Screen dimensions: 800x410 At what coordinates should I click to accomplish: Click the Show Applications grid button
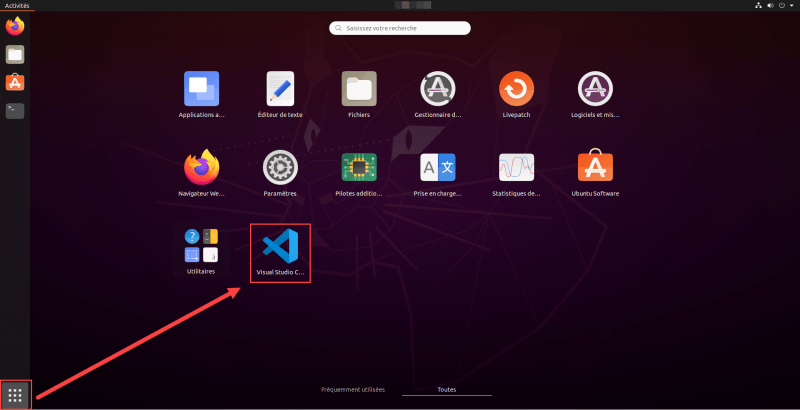[x=15, y=395]
